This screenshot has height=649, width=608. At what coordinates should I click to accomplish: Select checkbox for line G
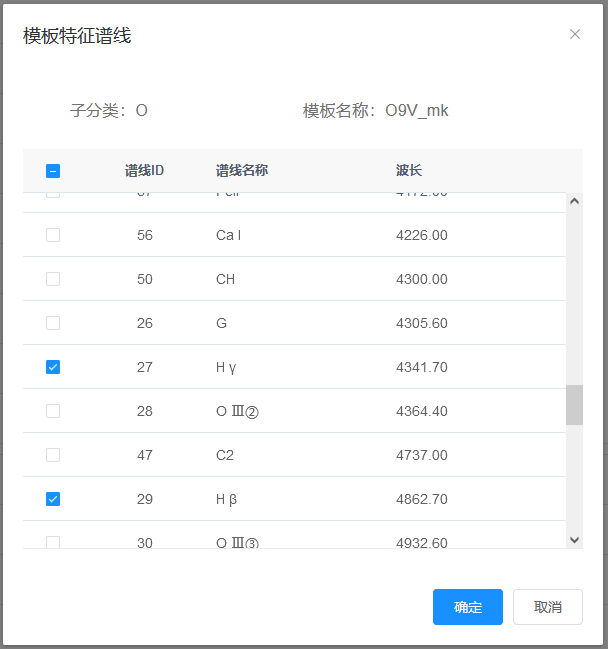(x=53, y=323)
